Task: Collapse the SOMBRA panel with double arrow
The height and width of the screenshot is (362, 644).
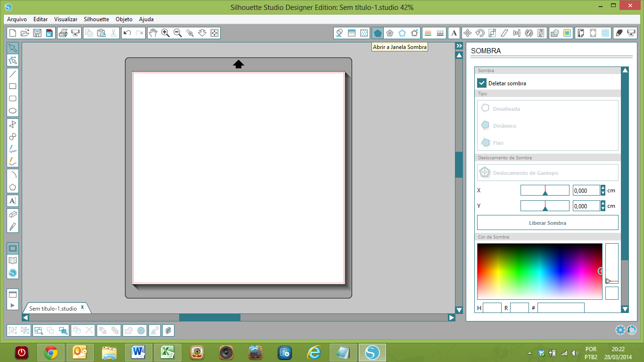Action: [459, 46]
